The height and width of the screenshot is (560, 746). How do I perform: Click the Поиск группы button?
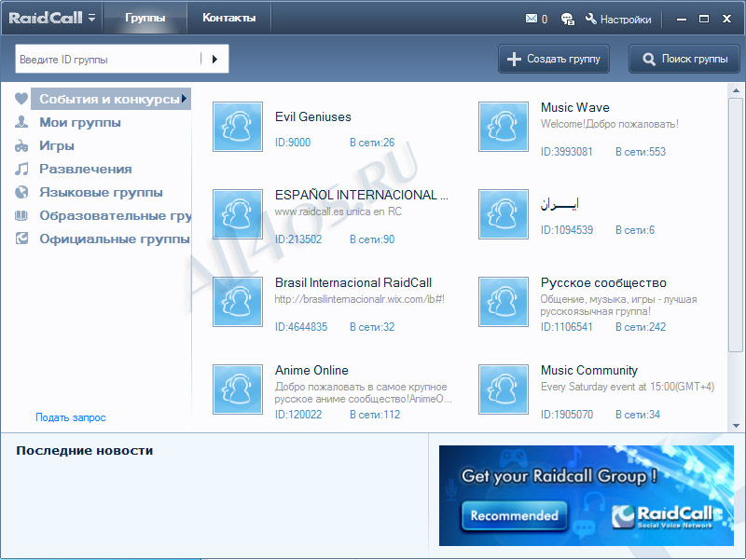pos(684,59)
